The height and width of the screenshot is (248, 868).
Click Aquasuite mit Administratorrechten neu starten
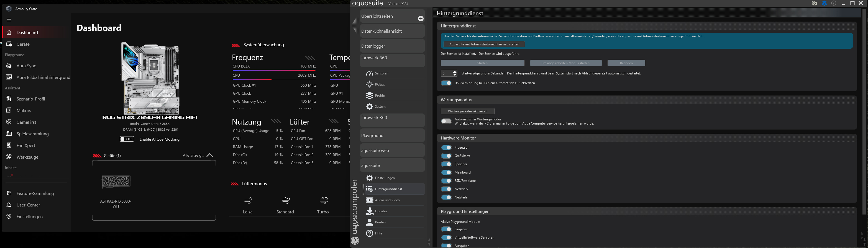tap(484, 44)
